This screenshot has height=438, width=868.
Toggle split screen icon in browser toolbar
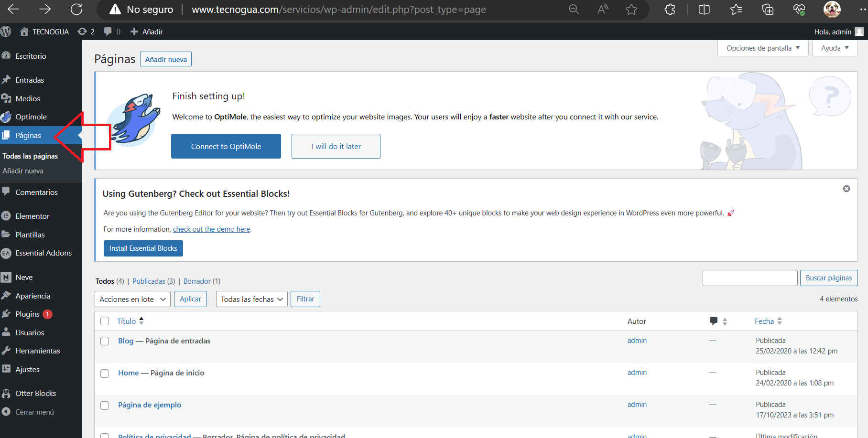[704, 9]
